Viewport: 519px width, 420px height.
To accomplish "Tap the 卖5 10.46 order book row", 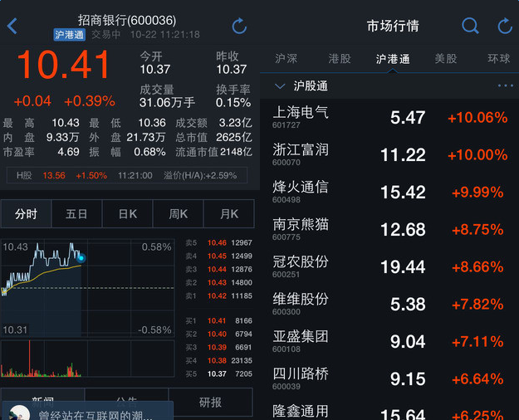I will tap(218, 242).
